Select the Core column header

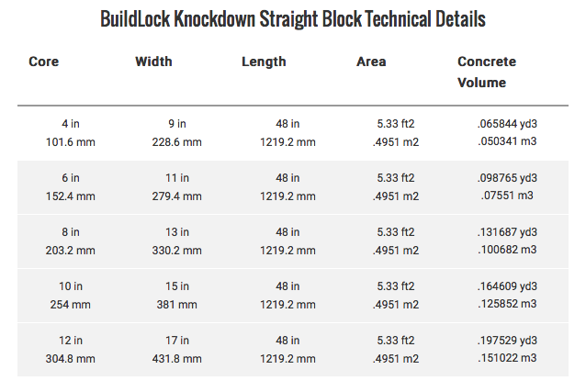tap(44, 62)
